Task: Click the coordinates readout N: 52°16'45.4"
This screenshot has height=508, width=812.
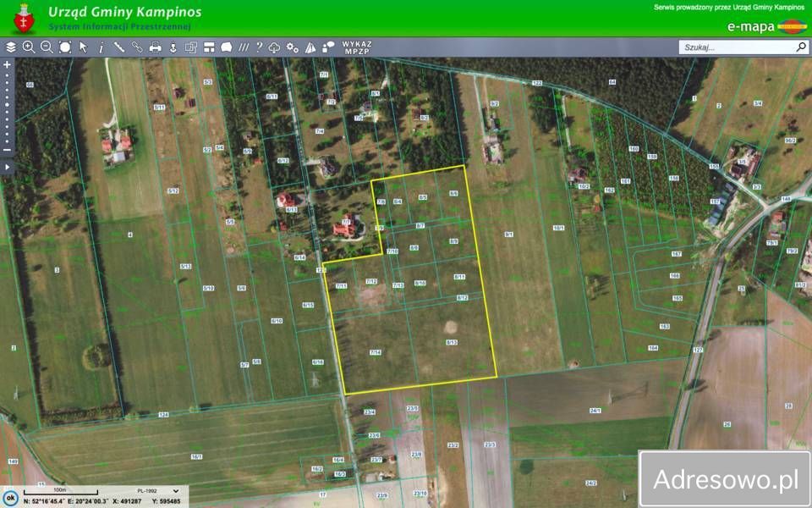Action: coord(43,501)
